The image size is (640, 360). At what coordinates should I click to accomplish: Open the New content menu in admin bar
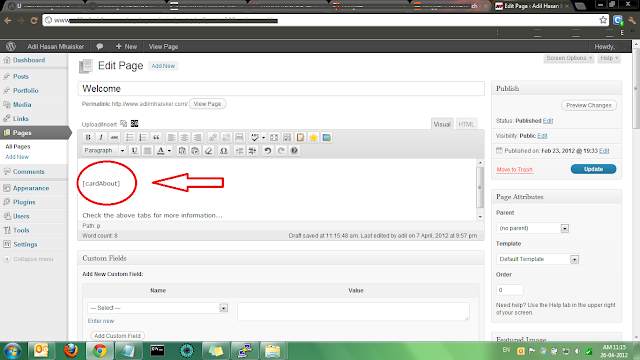pyautogui.click(x=126, y=47)
